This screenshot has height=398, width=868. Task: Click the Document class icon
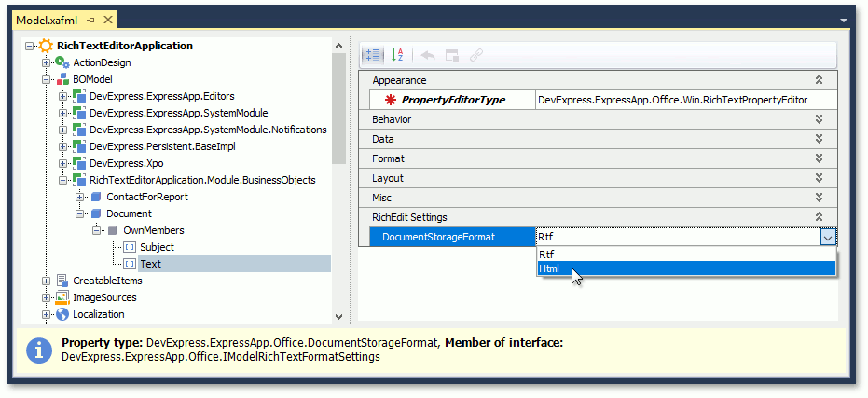pyautogui.click(x=96, y=213)
